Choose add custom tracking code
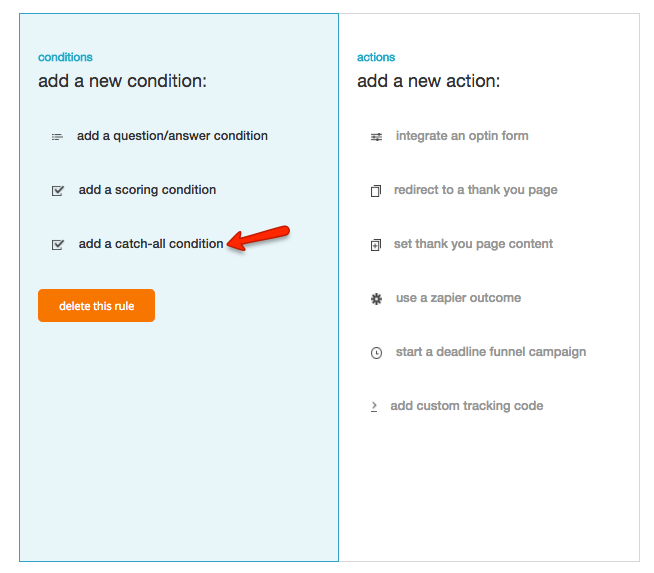 click(x=467, y=406)
